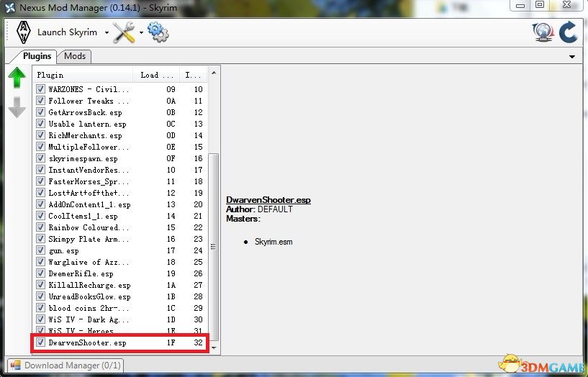The width and height of the screenshot is (588, 377).
Task: Sort by the Plugin column header
Action: (83, 75)
